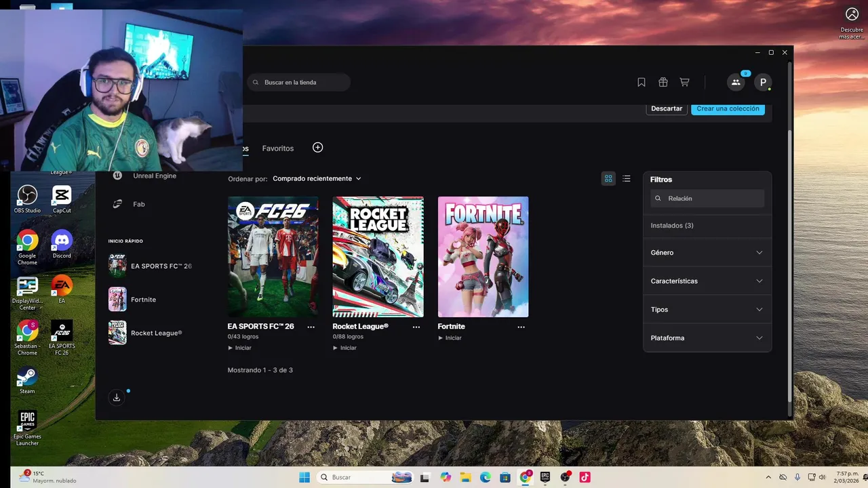Image resolution: width=868 pixels, height=488 pixels.
Task: Open TikTok from the taskbar
Action: tap(585, 477)
